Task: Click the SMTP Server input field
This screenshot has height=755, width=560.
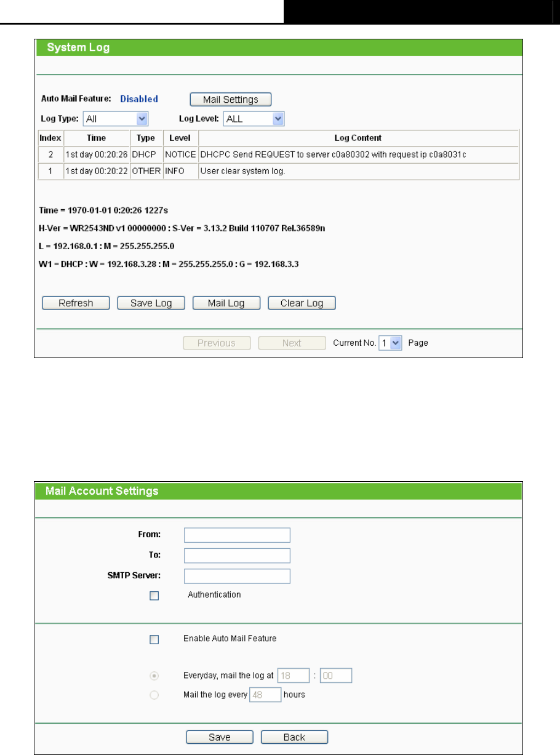Action: coord(237,576)
